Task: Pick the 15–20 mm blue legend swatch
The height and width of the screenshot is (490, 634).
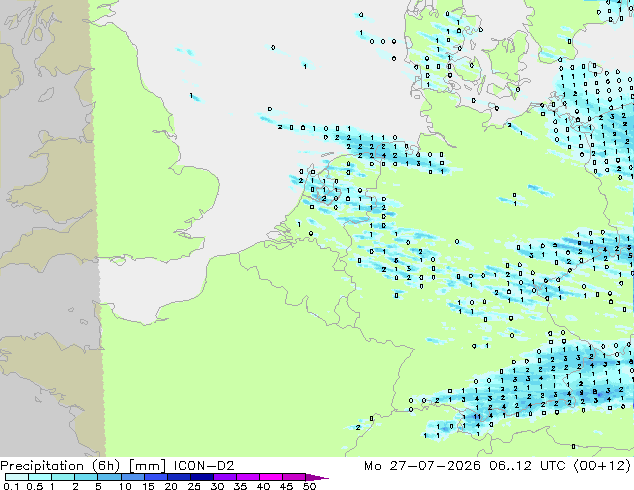Action: pyautogui.click(x=155, y=477)
